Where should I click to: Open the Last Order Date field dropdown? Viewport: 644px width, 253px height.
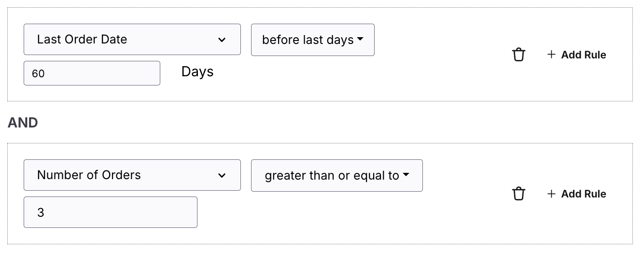pos(132,40)
